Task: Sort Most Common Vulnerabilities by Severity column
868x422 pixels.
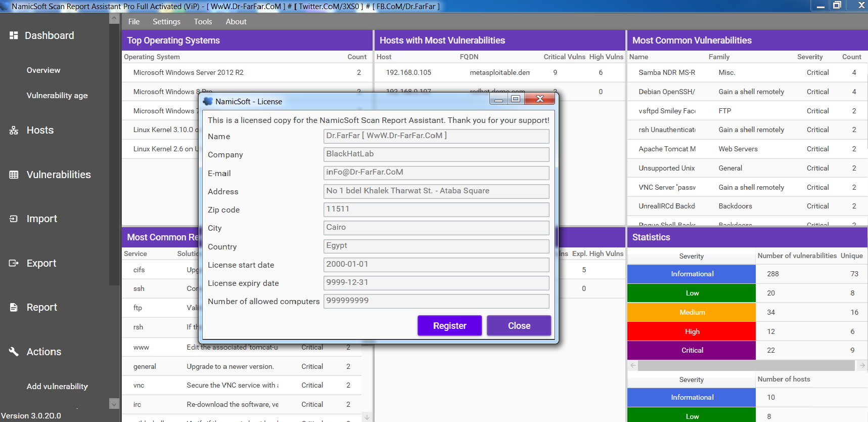Action: click(809, 57)
